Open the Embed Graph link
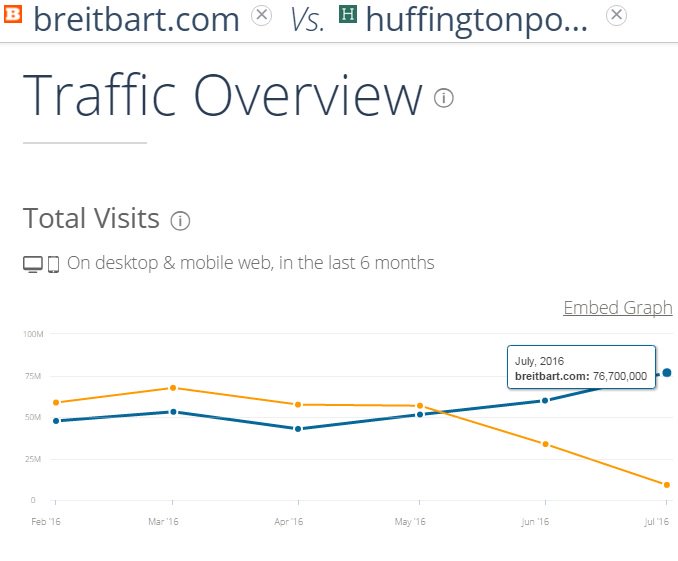This screenshot has width=678, height=561. pos(617,307)
